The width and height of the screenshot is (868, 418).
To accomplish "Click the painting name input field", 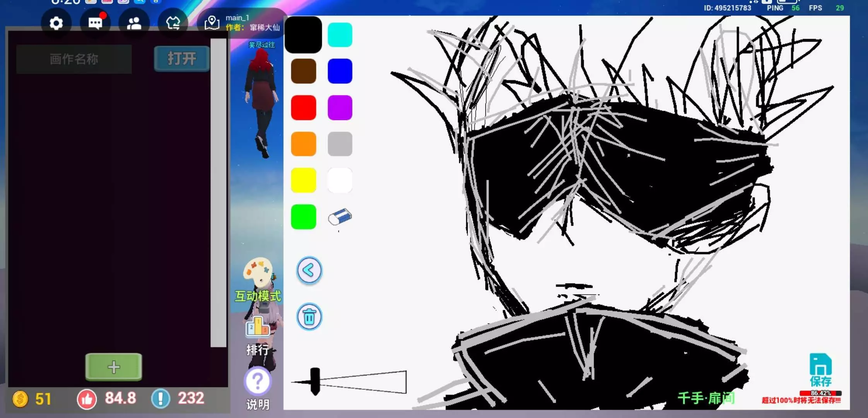I will pyautogui.click(x=74, y=59).
